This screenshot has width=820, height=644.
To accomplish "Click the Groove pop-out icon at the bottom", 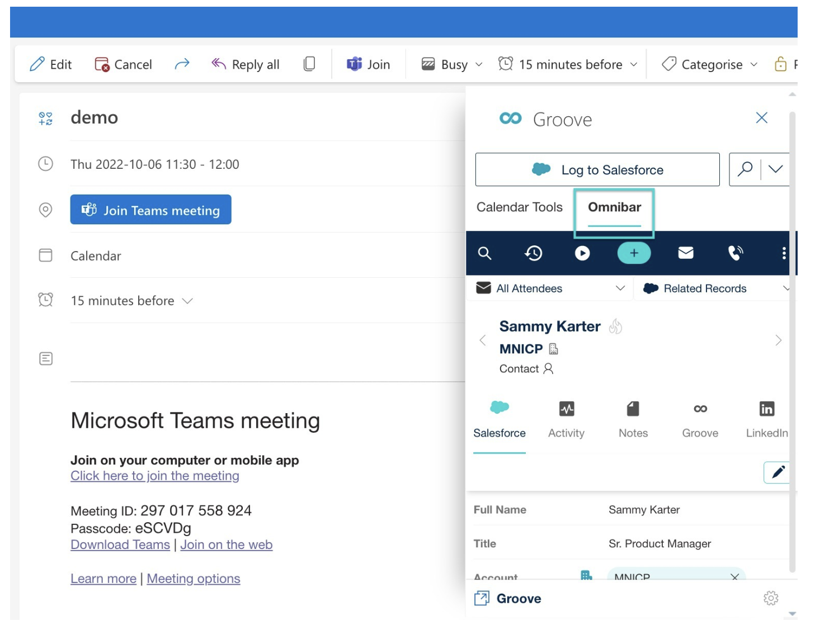I will click(x=482, y=599).
